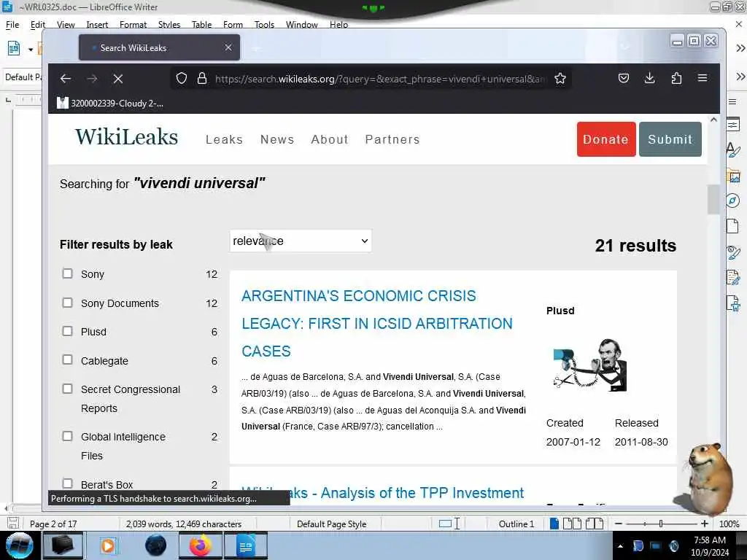Switch to Firefox in taskbar
Viewport: 747px width, 560px height.
click(x=201, y=545)
